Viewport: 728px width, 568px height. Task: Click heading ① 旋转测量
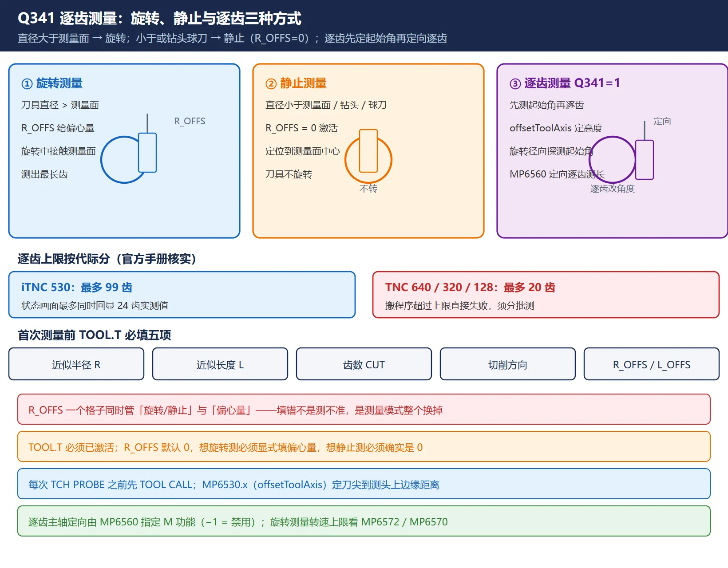point(52,83)
